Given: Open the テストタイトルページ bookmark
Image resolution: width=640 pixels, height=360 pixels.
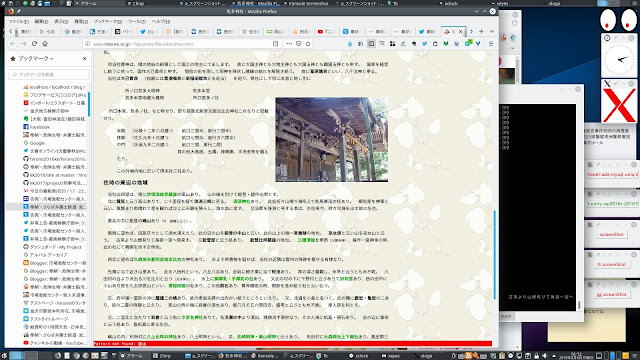Looking at the screenshot, I should tap(46, 319).
